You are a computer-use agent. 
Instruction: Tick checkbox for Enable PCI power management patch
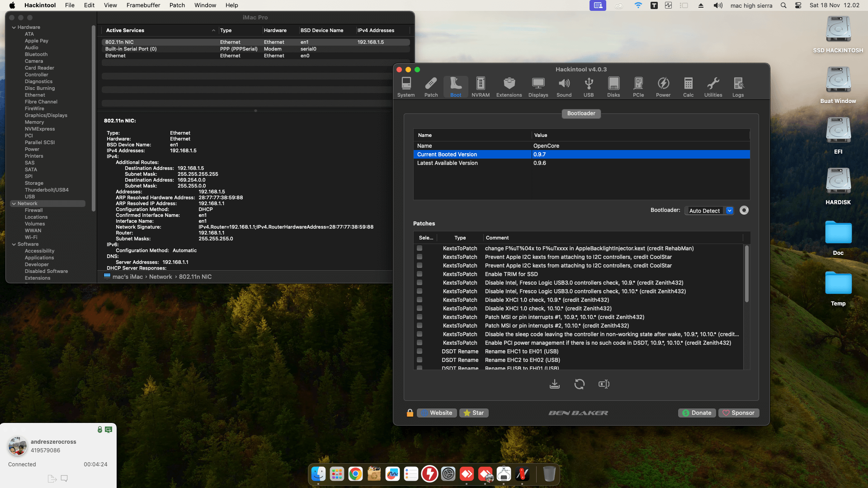tap(420, 343)
